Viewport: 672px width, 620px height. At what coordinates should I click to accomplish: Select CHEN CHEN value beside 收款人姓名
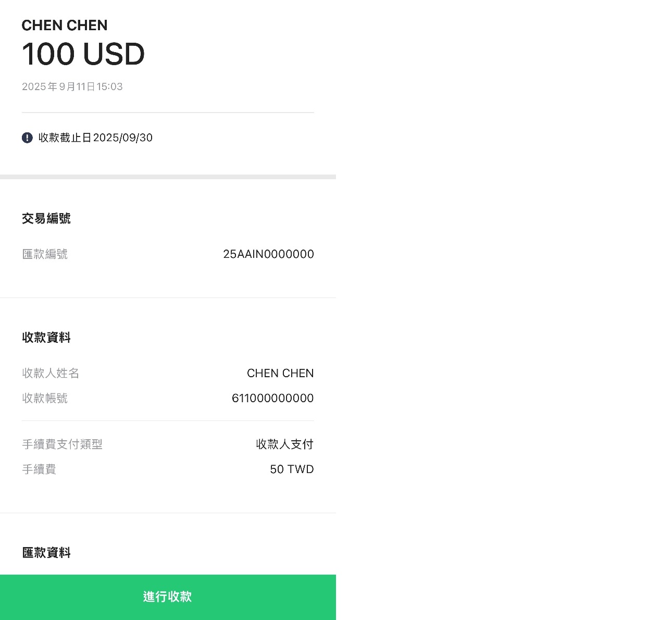coord(280,373)
